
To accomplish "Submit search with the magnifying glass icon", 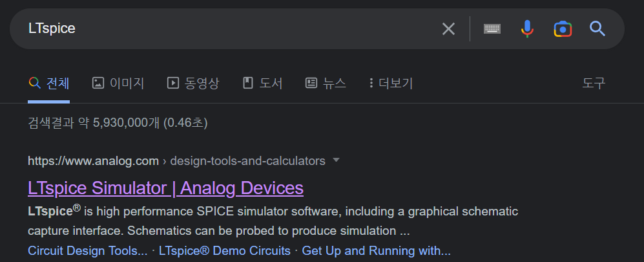I will coord(597,29).
